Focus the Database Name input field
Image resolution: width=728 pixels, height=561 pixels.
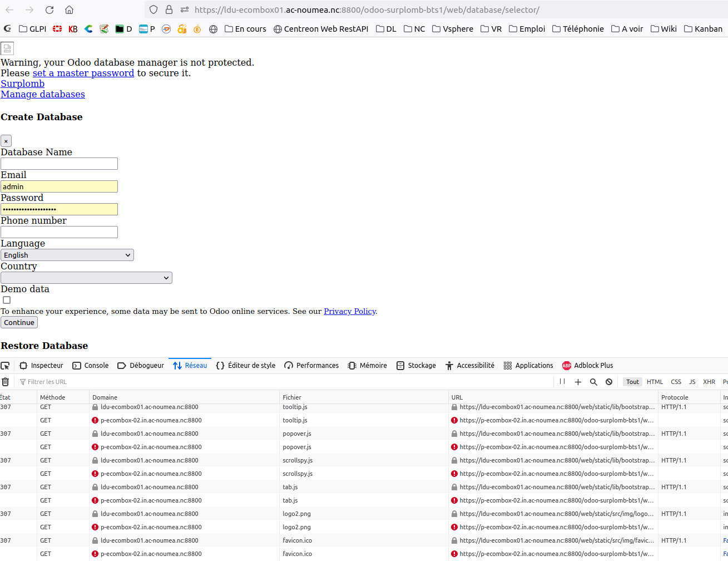click(59, 164)
